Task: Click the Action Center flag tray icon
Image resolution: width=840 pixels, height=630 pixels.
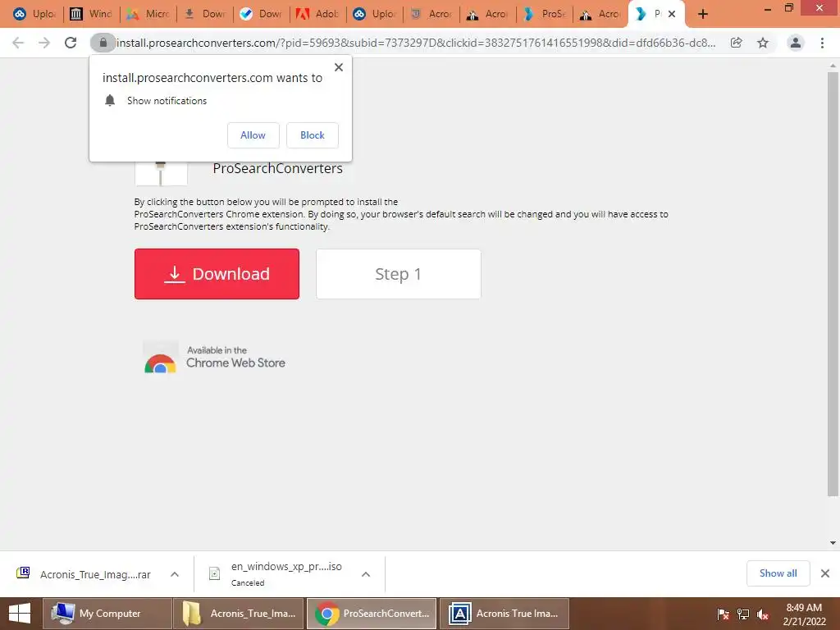Action: pos(724,614)
